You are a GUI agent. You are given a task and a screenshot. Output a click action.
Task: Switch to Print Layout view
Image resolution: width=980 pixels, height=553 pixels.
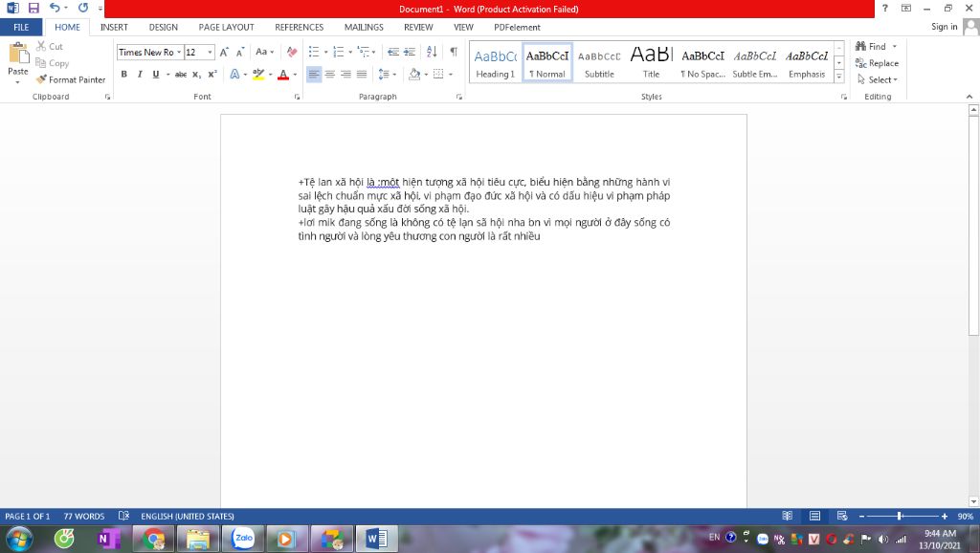[815, 516]
